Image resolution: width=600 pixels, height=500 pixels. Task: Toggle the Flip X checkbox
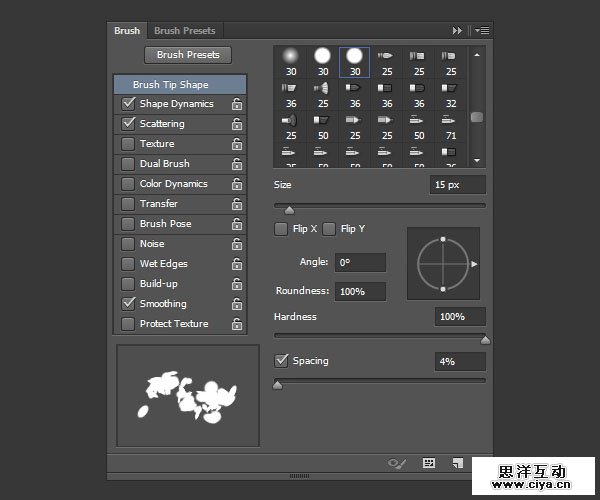click(281, 229)
